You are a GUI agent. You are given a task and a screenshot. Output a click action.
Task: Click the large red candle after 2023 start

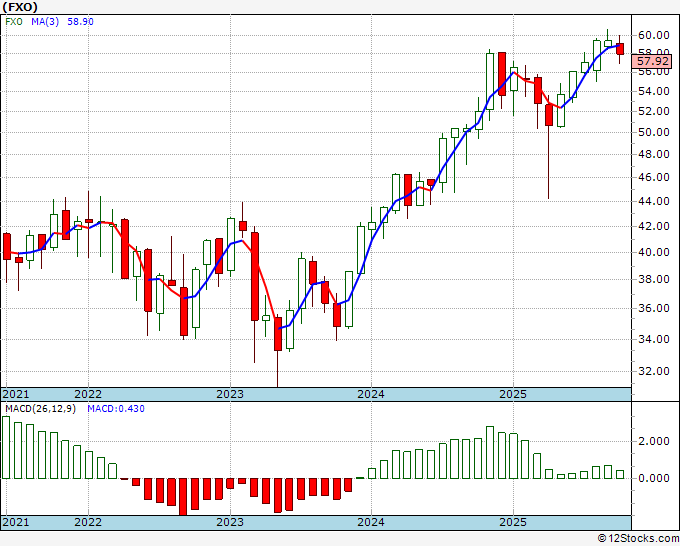pos(255,277)
